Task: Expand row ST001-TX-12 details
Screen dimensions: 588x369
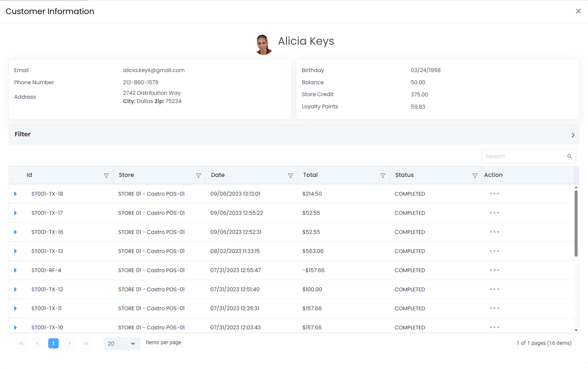Action: coord(16,289)
